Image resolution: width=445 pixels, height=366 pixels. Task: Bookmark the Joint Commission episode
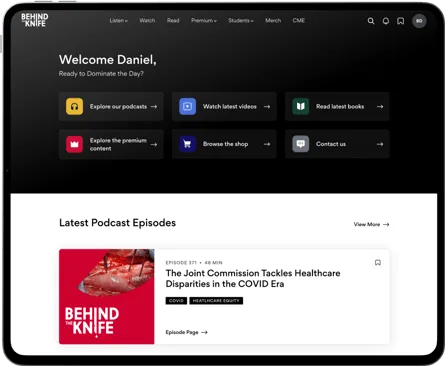[378, 263]
